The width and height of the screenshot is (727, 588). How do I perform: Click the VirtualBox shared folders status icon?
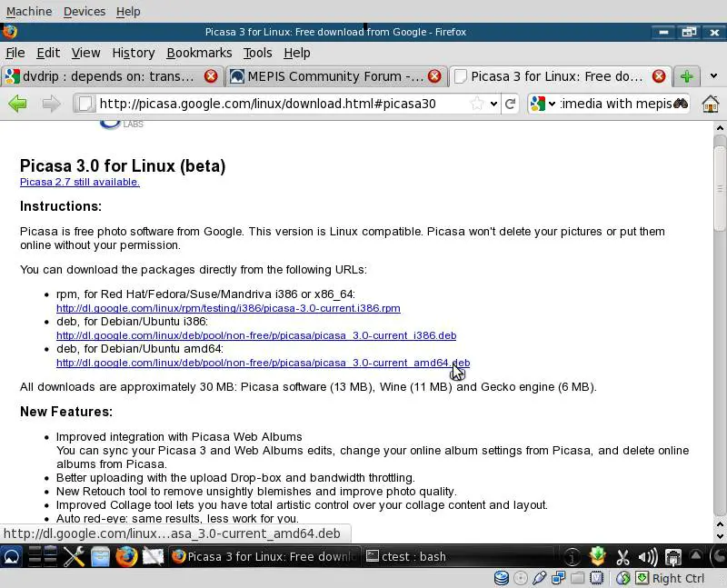pos(577,578)
